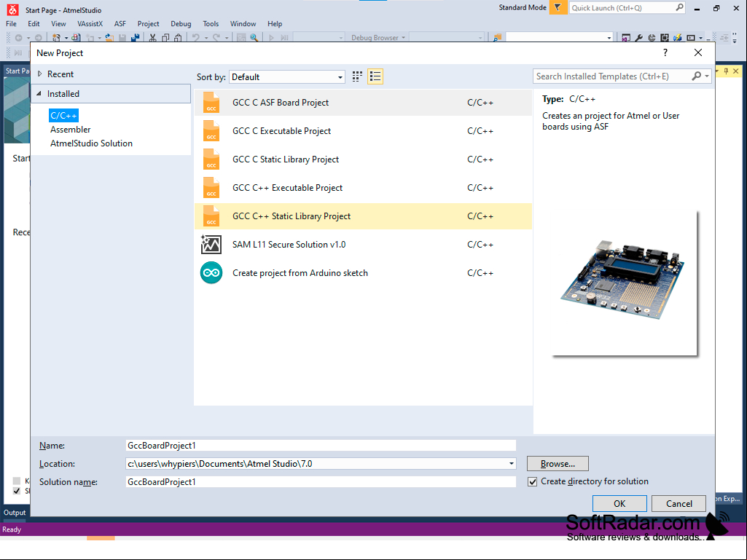
Task: Open the VAssistX menu
Action: (x=90, y=24)
